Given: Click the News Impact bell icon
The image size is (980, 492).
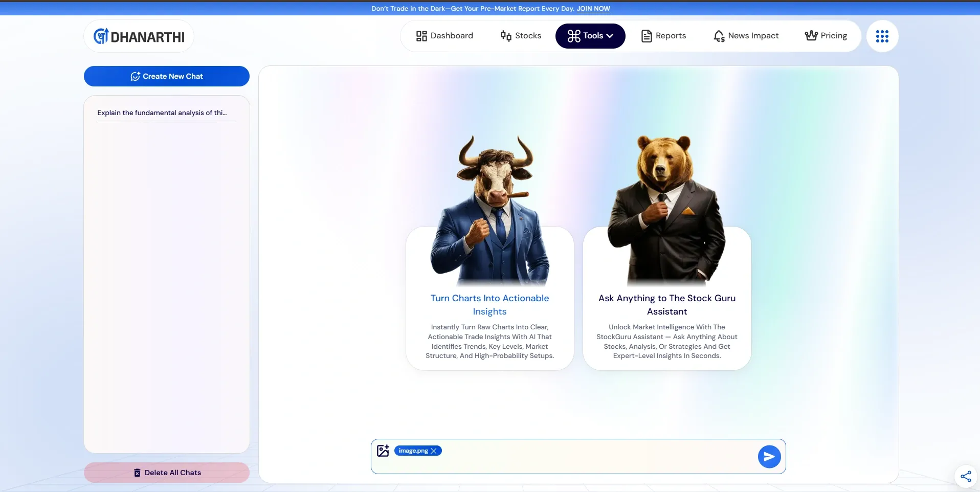Looking at the screenshot, I should (x=719, y=36).
